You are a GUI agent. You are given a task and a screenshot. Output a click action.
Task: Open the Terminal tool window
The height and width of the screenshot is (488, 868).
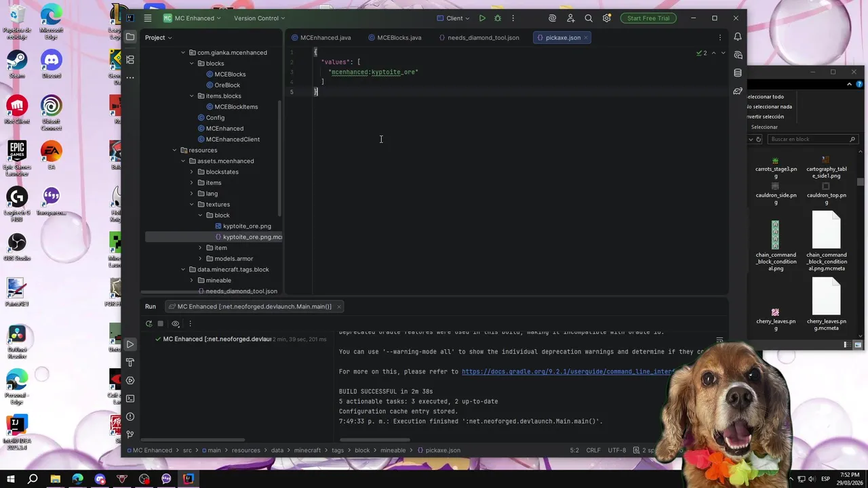pyautogui.click(x=130, y=399)
